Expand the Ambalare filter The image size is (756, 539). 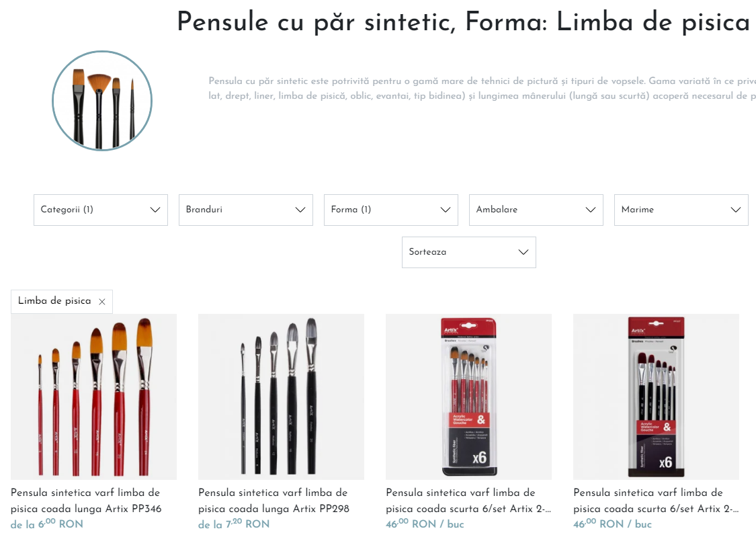(536, 210)
